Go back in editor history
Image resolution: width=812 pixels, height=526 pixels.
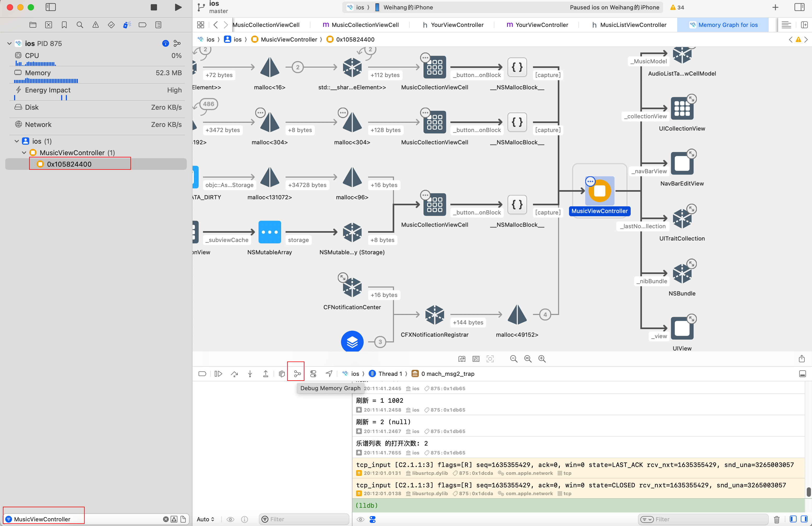[x=215, y=25]
